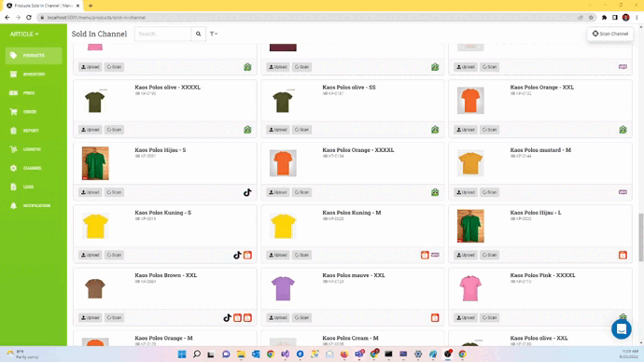Image resolution: width=644 pixels, height=362 pixels.
Task: Click green shop icon on Kaos Polos olive - XXXXL
Action: (x=247, y=130)
